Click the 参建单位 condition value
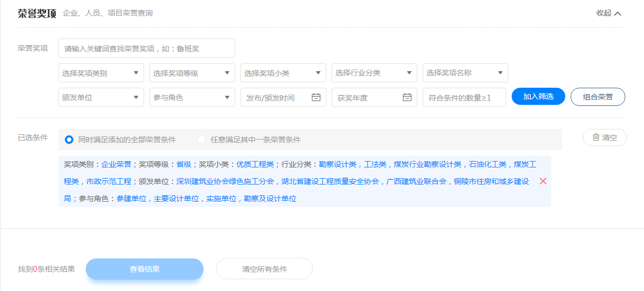 131,198
